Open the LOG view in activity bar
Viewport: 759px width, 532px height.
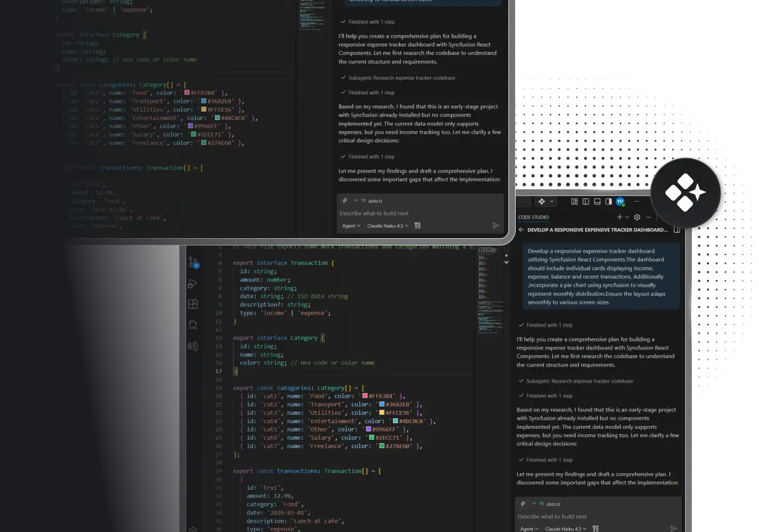click(193, 325)
